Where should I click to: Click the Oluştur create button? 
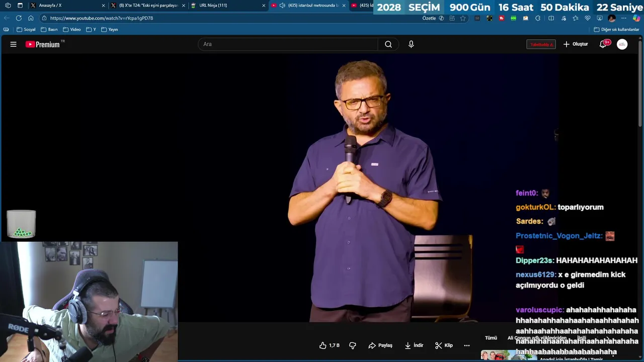coord(576,44)
